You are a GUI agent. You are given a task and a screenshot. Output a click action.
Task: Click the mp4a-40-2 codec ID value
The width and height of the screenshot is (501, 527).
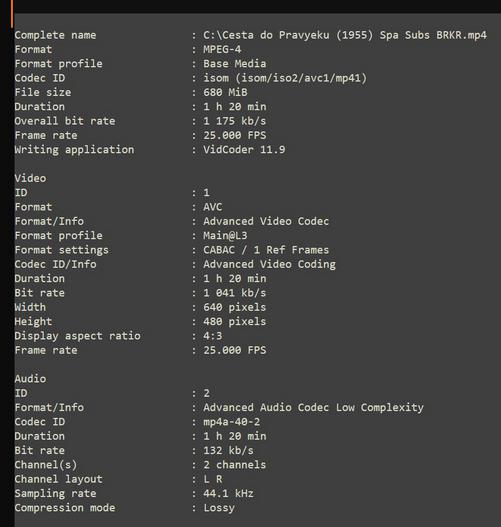[x=232, y=422]
